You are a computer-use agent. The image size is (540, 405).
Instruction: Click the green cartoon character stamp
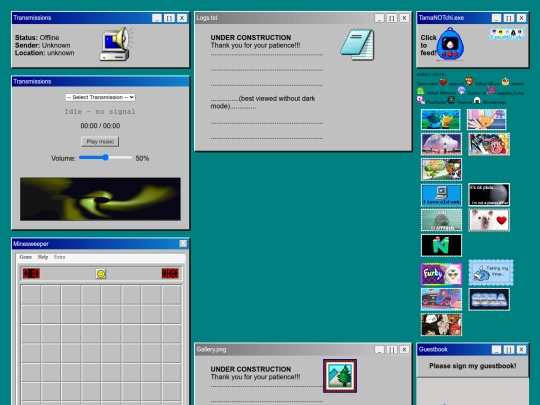tap(442, 169)
